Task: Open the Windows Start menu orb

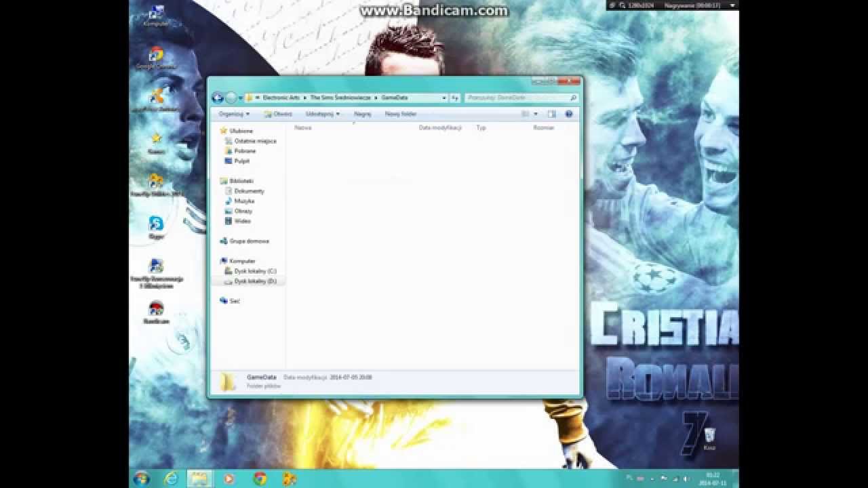Action: (142, 479)
